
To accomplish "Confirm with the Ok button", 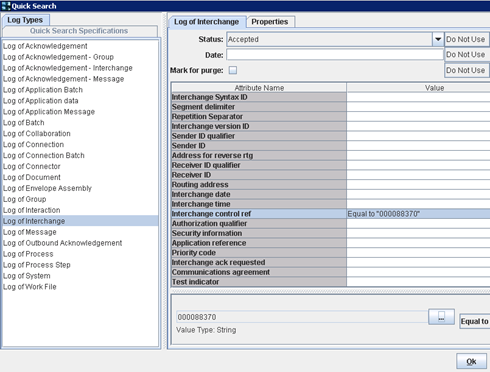I will tap(471, 361).
